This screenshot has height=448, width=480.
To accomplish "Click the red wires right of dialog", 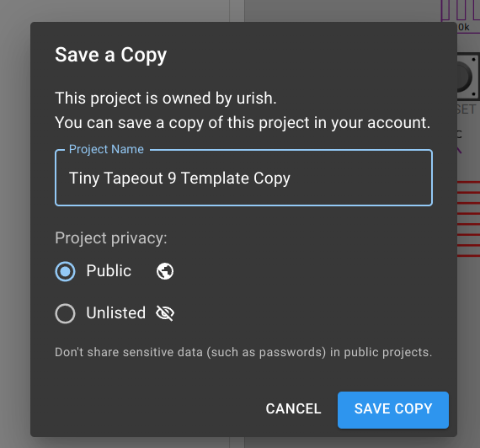I will pos(468,219).
